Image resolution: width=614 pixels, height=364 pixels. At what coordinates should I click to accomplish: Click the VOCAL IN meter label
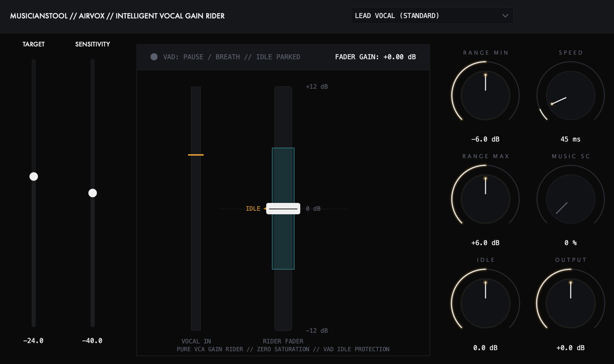196,341
